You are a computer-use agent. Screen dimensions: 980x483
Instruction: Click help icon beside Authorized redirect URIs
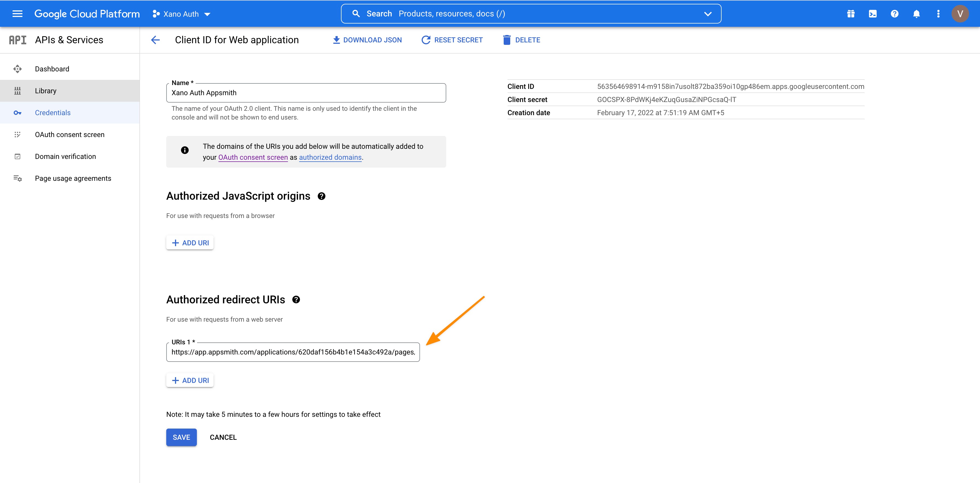tap(296, 300)
